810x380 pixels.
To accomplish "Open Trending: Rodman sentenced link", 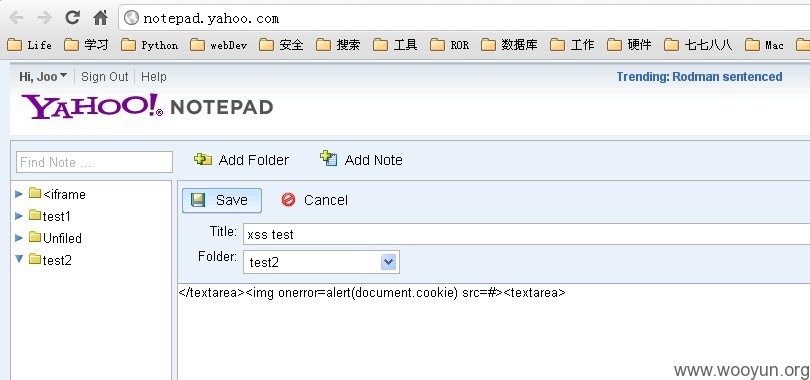I will click(699, 76).
